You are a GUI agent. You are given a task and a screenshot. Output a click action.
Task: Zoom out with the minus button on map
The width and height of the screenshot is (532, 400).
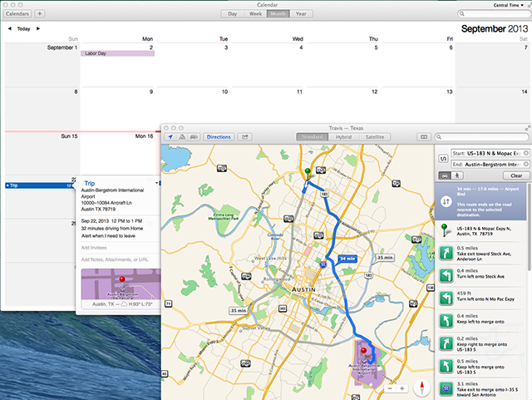pos(390,388)
